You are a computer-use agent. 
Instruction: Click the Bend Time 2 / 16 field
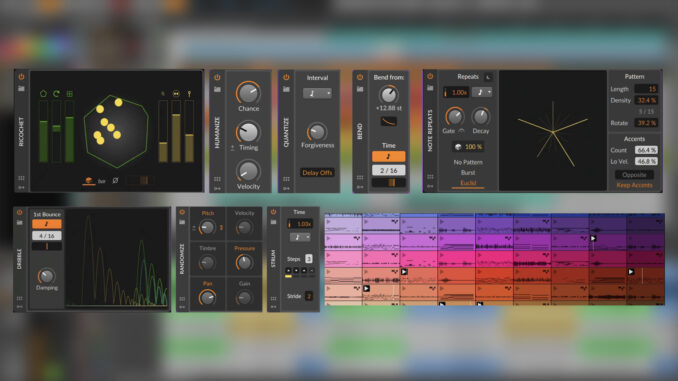coord(388,170)
